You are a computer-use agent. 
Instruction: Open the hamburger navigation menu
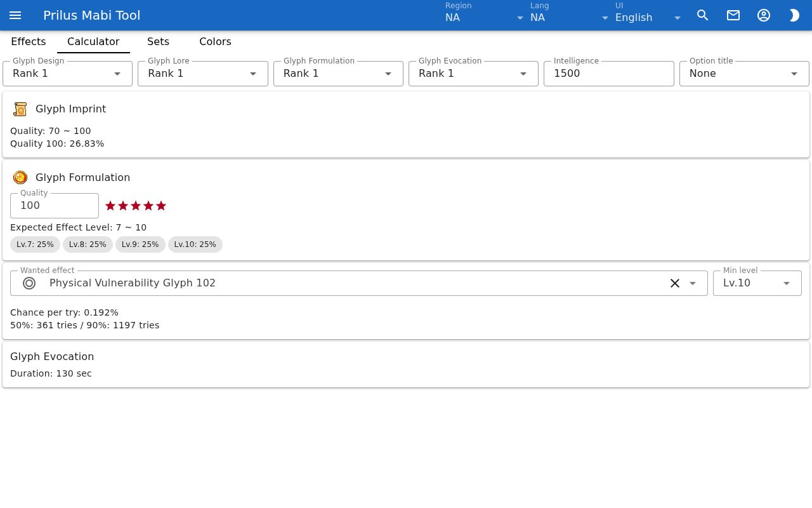15,15
